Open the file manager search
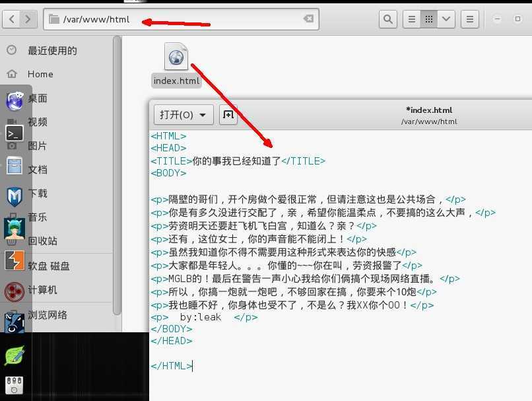This screenshot has width=532, height=401. (x=388, y=19)
